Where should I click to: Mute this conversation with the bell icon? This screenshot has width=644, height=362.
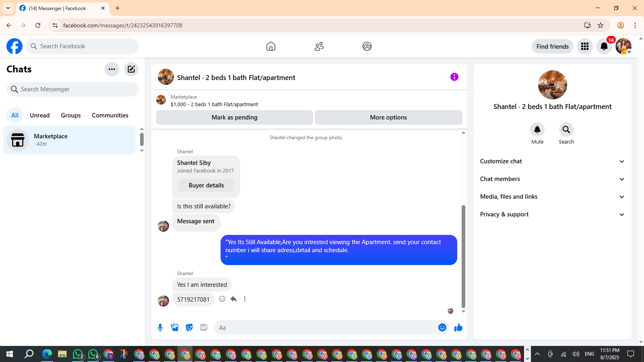[537, 130]
